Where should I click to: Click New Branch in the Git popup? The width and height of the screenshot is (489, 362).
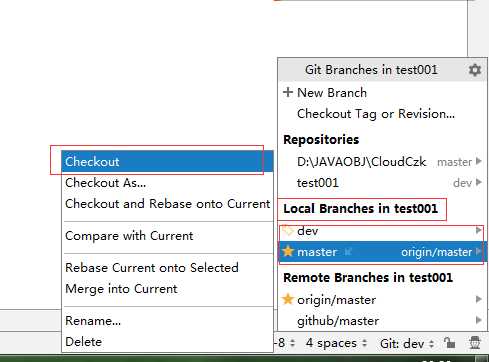coord(383,92)
